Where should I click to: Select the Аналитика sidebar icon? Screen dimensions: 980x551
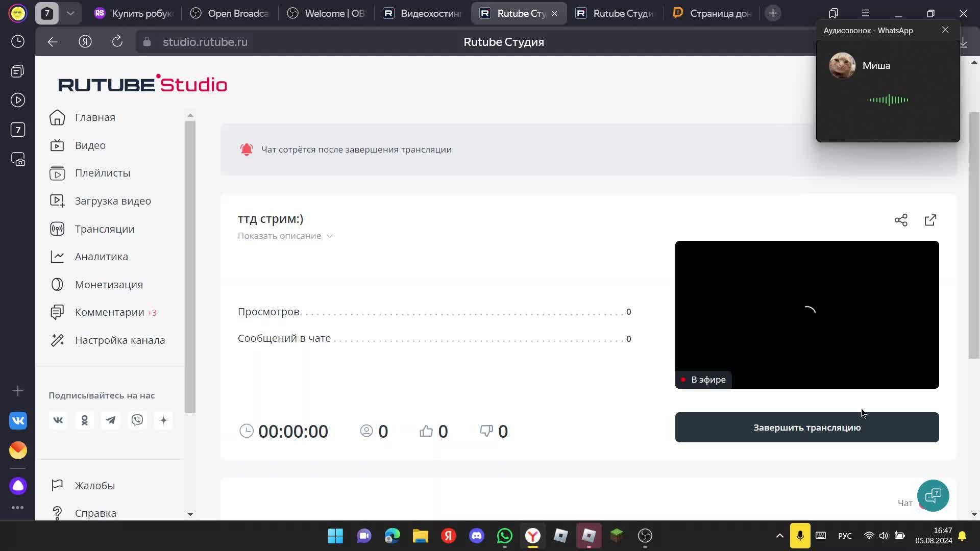57,256
